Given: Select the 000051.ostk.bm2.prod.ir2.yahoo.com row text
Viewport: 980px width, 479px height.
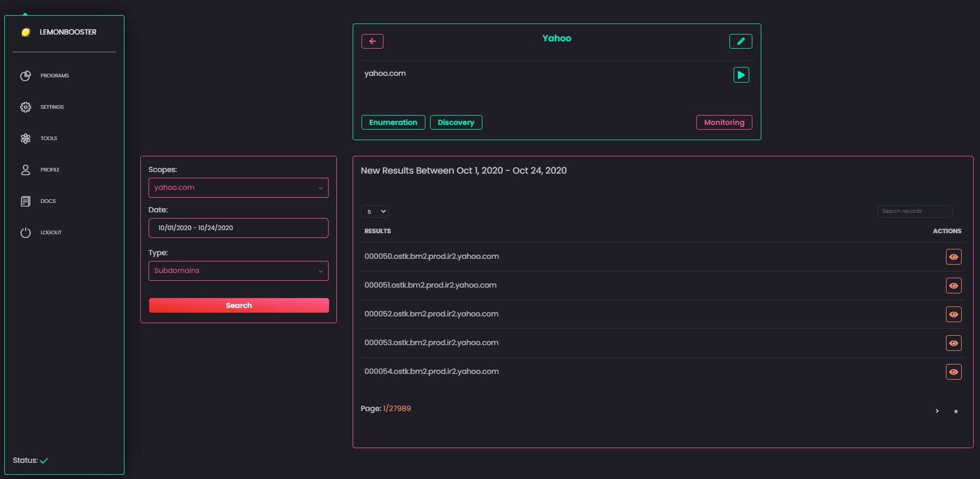Looking at the screenshot, I should pos(431,286).
